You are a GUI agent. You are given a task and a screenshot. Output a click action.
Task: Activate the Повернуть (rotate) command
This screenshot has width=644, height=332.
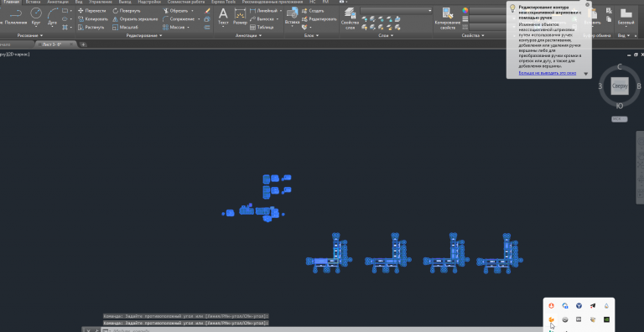127,11
